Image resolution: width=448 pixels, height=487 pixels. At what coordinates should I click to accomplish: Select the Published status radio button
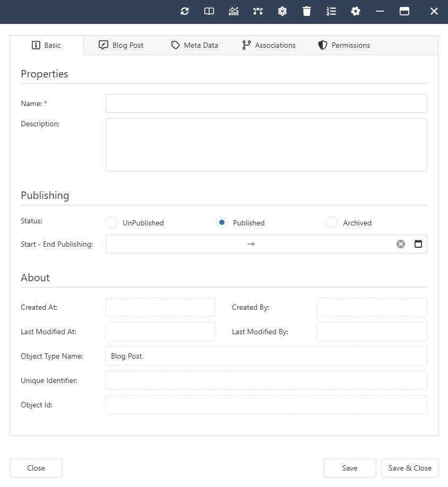[222, 223]
